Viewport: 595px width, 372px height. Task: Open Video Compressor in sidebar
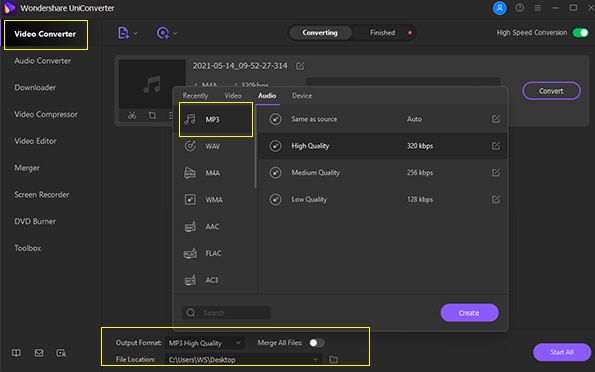pos(46,114)
